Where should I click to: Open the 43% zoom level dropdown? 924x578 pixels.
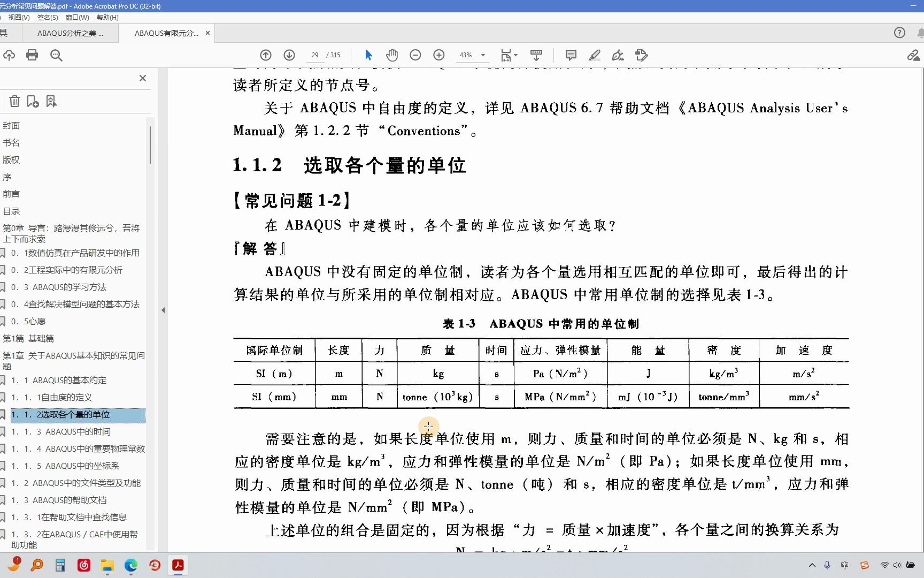click(x=483, y=55)
